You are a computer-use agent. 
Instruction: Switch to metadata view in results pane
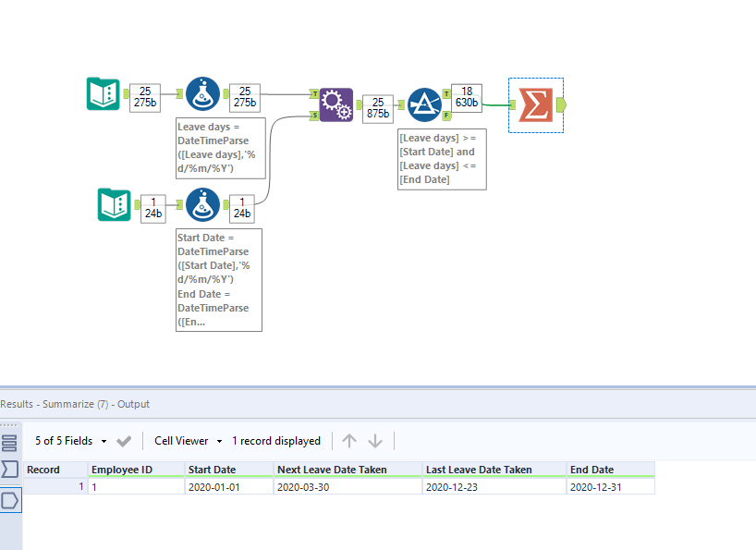11,471
